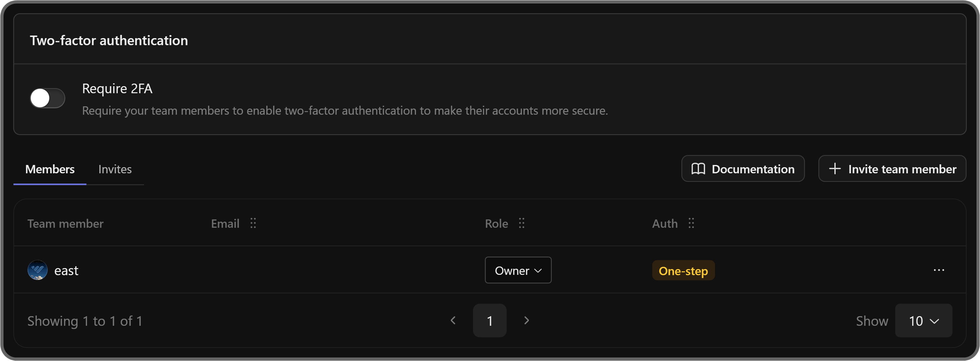Open the three-dot options menu on east's row
Screen dimensions: 980x361
pos(939,270)
